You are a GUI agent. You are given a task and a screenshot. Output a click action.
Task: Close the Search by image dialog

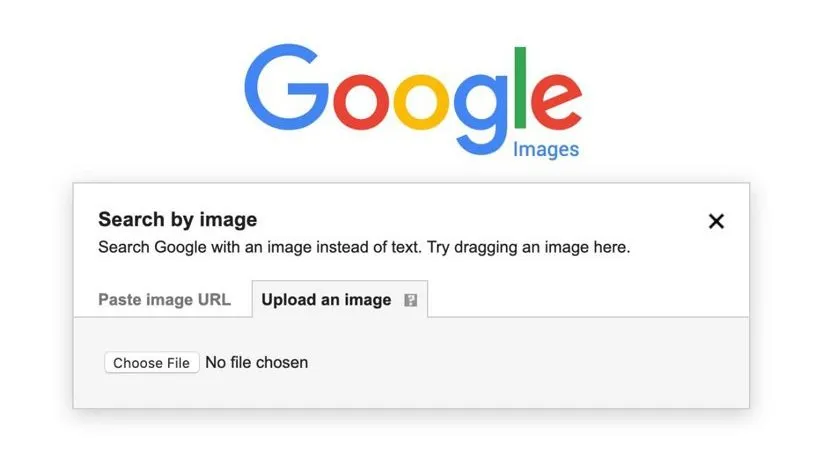(x=716, y=221)
